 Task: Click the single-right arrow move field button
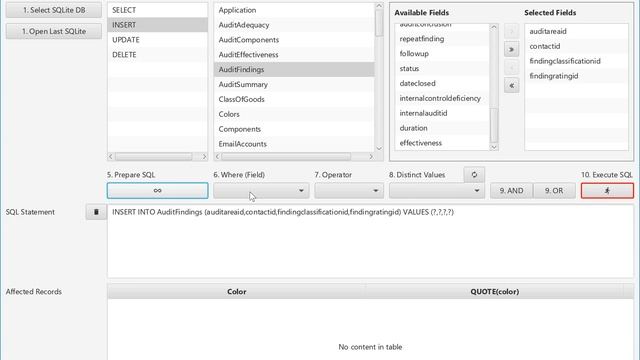pos(511,31)
